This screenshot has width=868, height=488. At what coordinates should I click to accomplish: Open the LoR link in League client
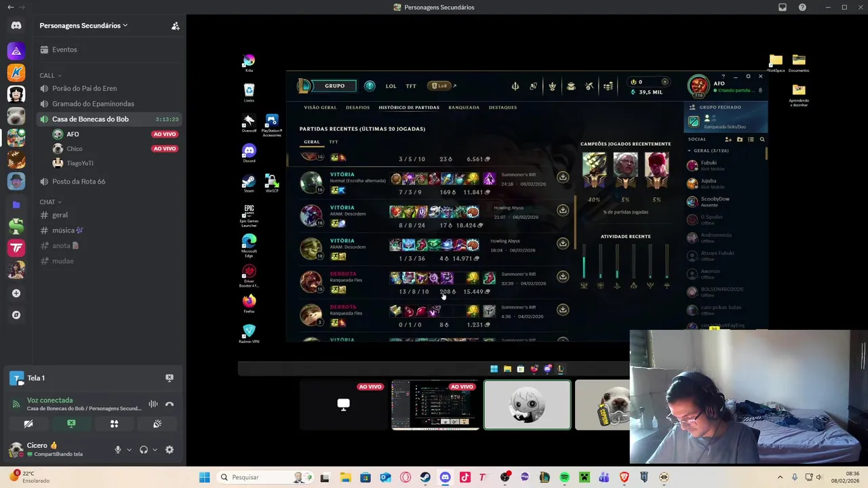(x=441, y=86)
